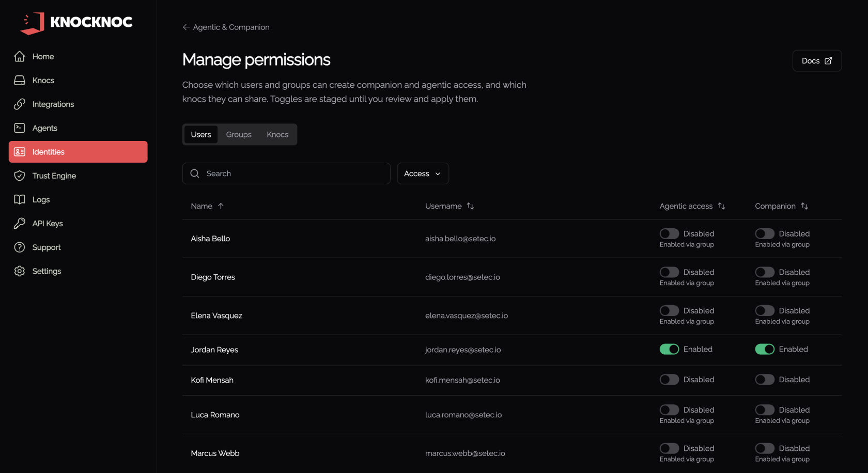The height and width of the screenshot is (473, 868).
Task: Click the Agents terminal icon
Action: 20,128
